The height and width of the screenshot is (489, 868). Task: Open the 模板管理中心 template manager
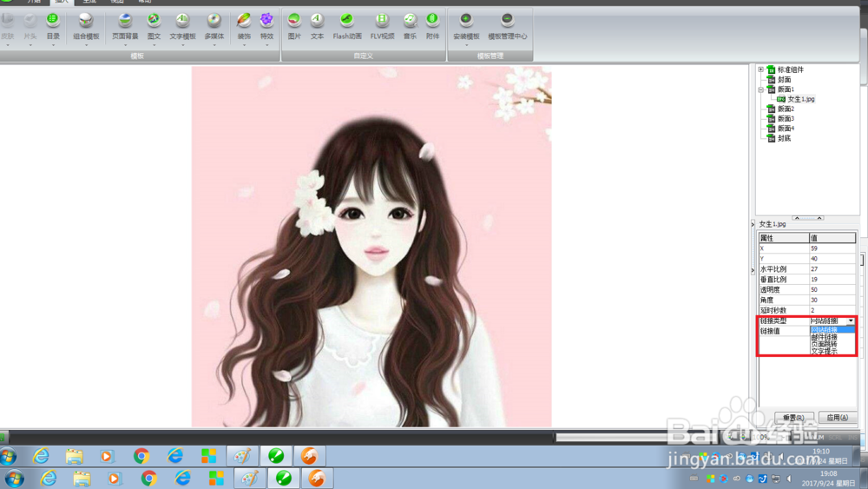click(x=507, y=26)
